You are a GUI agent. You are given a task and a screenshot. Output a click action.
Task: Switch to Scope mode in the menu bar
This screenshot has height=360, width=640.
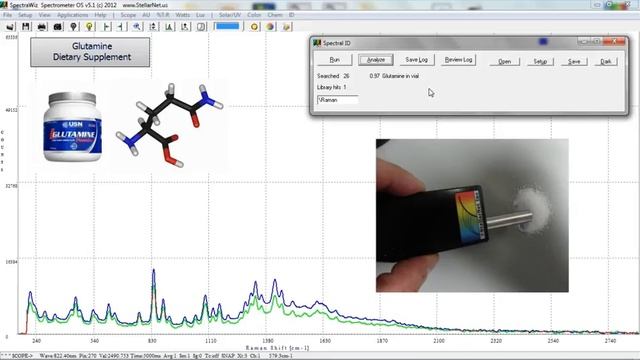[128, 15]
